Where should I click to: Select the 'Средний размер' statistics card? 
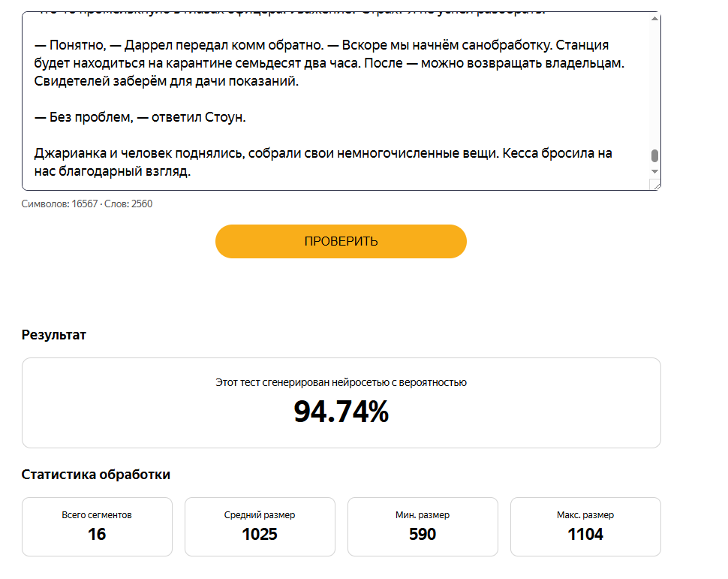point(260,526)
